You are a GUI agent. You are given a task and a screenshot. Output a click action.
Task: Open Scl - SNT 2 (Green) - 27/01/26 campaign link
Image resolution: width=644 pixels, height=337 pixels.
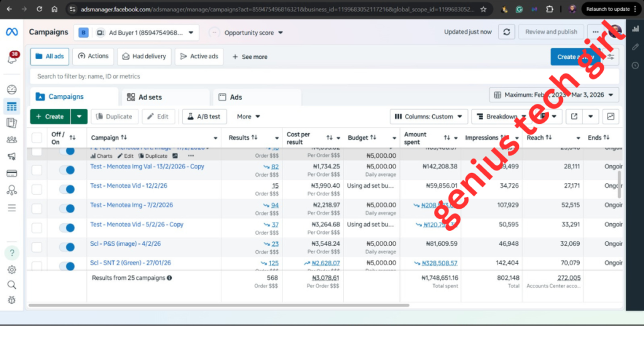point(130,263)
